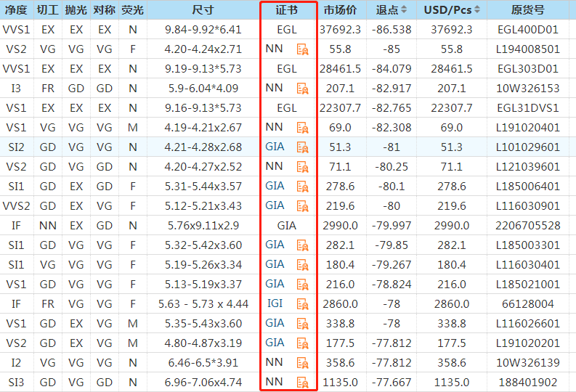Click the 净度 column header

click(16, 10)
